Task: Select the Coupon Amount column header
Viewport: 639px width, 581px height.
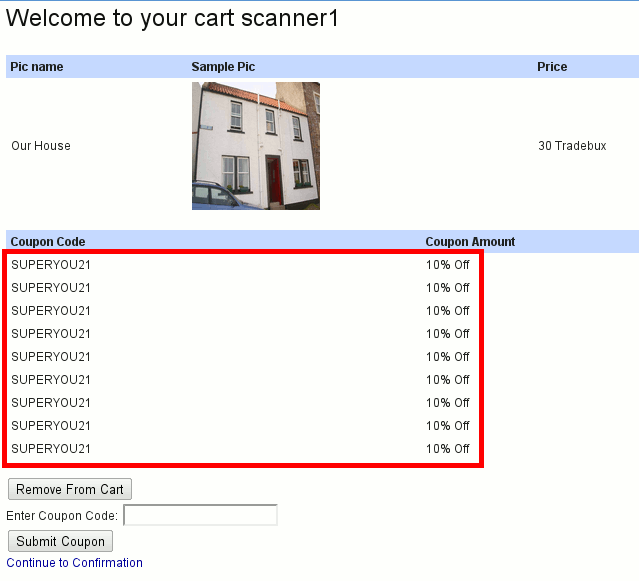Action: 470,242
